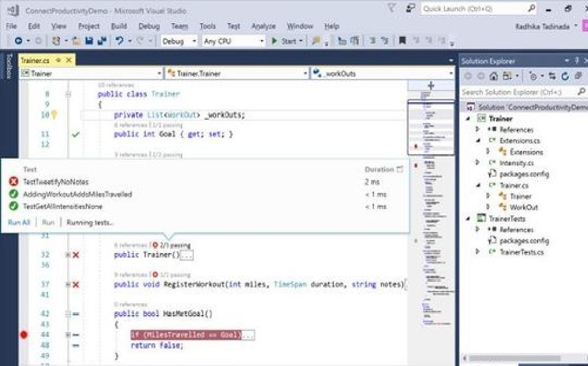Open the Build menu
The width and height of the screenshot is (588, 366).
[119, 26]
